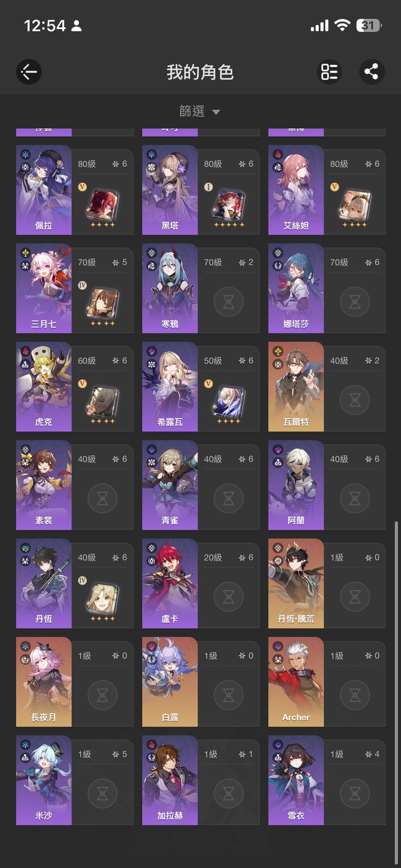Select the 青雀 character portrait
The width and height of the screenshot is (401, 868).
[x=170, y=485]
